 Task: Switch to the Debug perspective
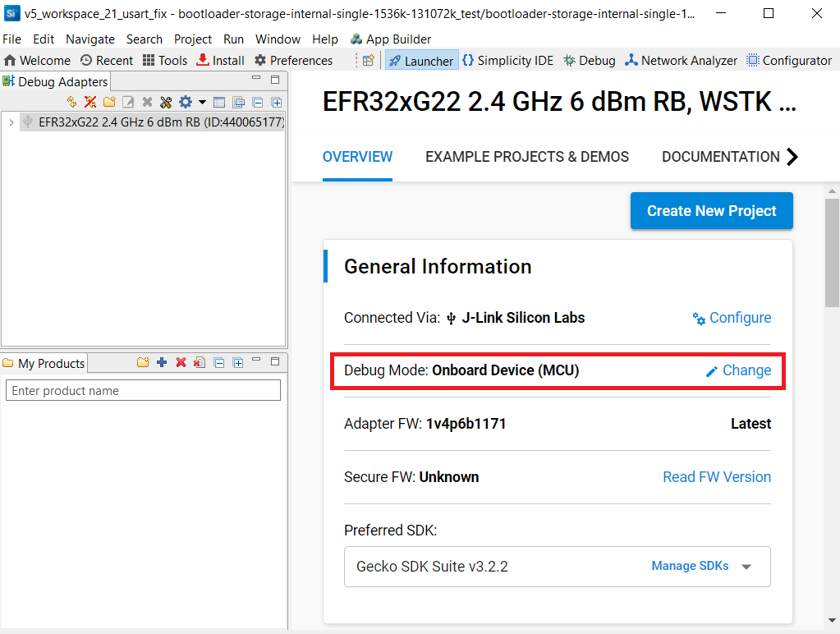tap(589, 60)
